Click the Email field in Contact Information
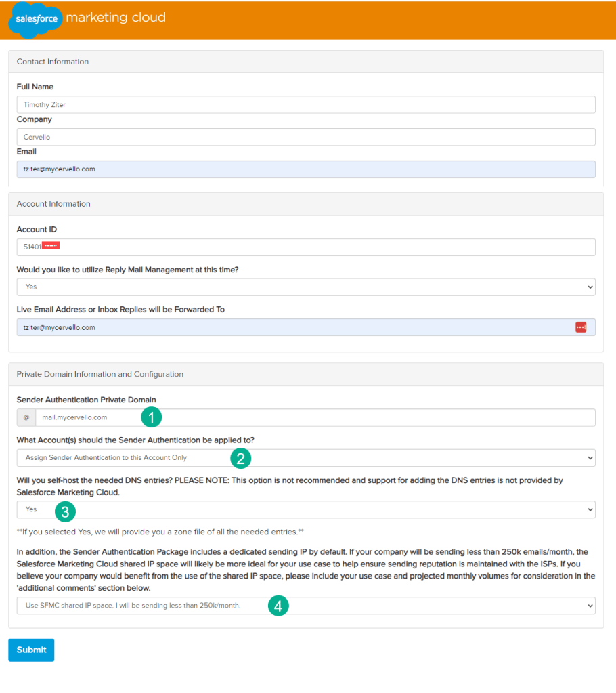The width and height of the screenshot is (616, 693). 305,169
